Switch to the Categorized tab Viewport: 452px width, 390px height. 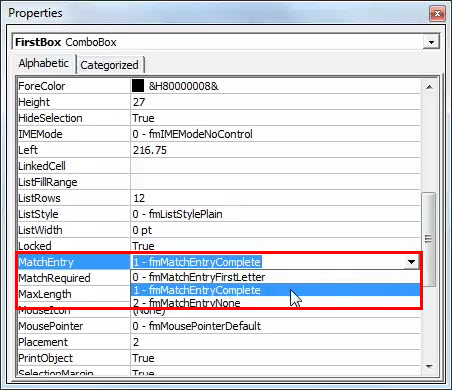(x=110, y=65)
